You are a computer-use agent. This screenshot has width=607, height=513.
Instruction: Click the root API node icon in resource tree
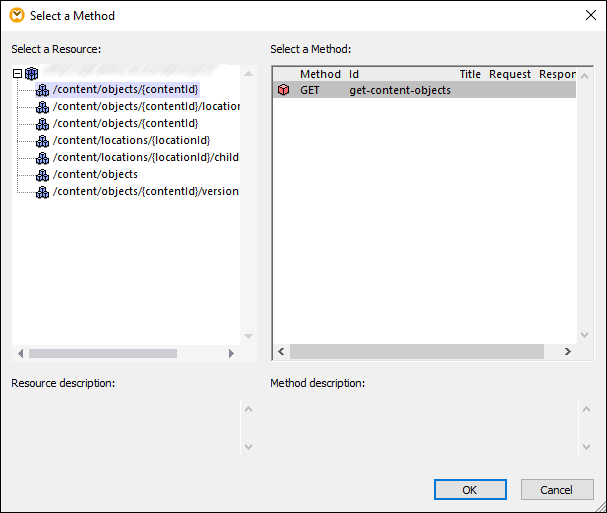(32, 73)
